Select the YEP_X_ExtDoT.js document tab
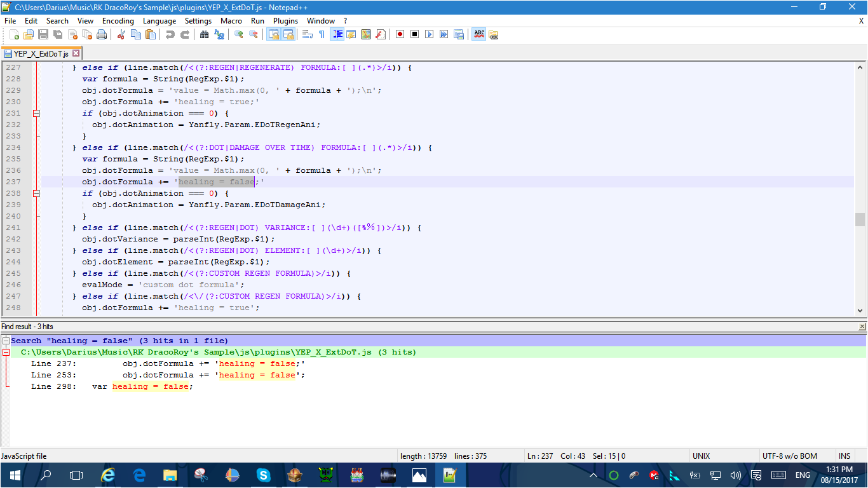The width and height of the screenshot is (868, 488). tap(41, 53)
